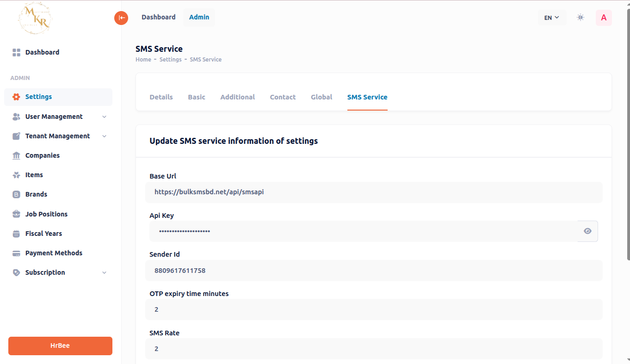Expand User Management chevron
Screen dimensions: 630x364
(104, 117)
